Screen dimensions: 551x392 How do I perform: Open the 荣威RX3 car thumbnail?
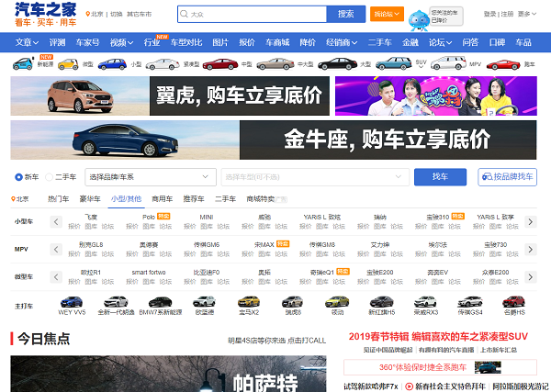click(x=425, y=302)
